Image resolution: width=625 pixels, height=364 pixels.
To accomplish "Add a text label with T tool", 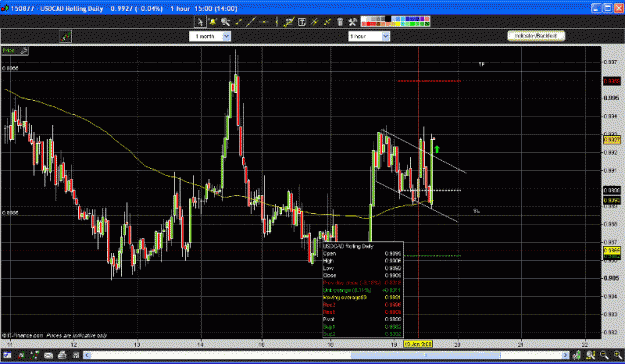I will [302, 22].
